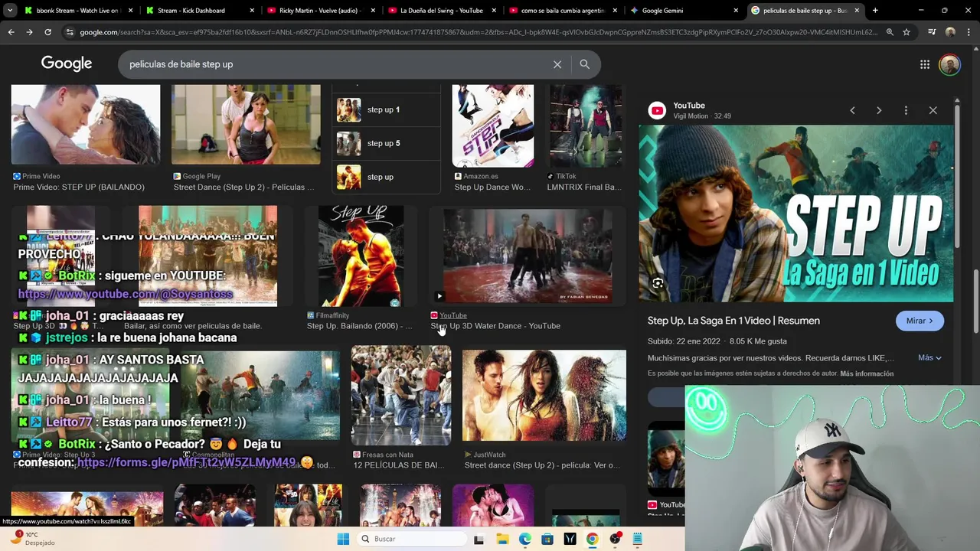The height and width of the screenshot is (551, 980).
Task: Open the media control icon in Chrome toolbar
Action: tap(931, 32)
